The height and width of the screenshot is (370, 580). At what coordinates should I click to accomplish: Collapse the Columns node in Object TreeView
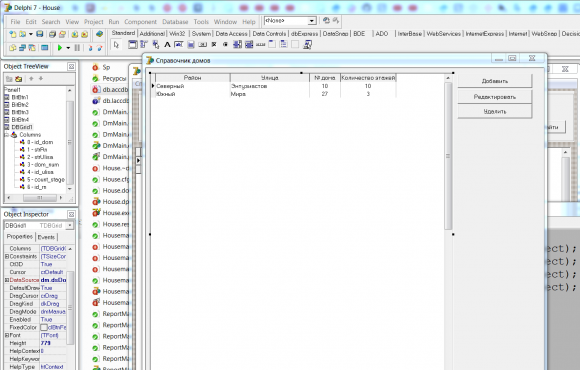[x=7, y=135]
